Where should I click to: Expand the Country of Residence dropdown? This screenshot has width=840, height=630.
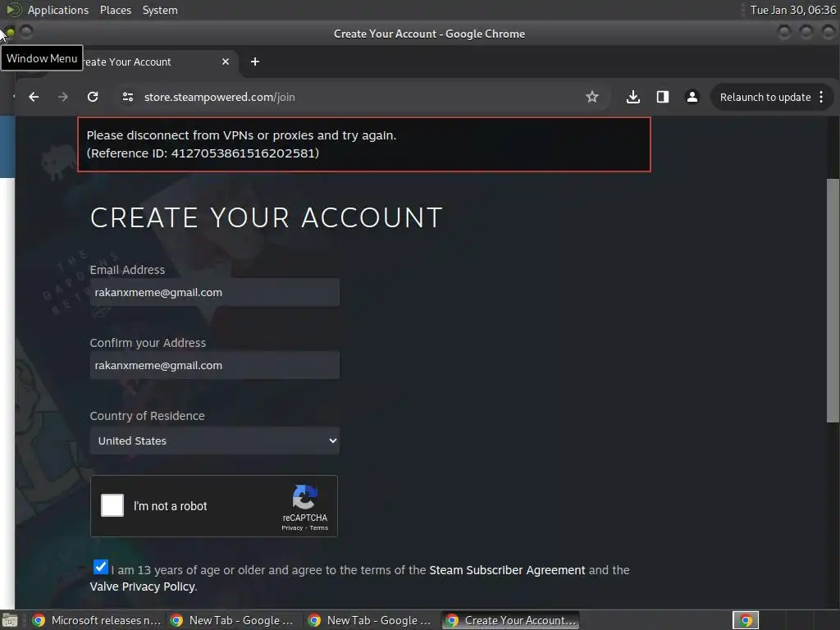[x=214, y=441]
